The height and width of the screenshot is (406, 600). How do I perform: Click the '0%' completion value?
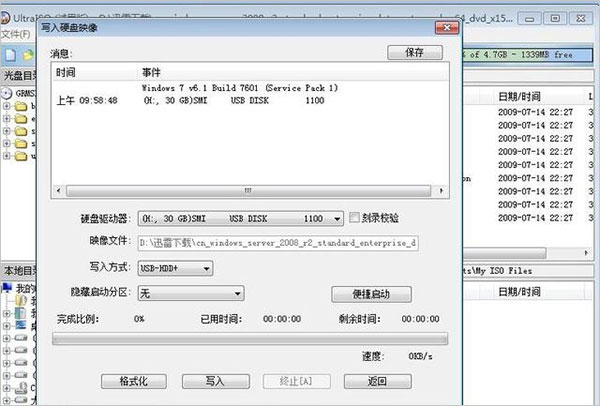(x=139, y=319)
